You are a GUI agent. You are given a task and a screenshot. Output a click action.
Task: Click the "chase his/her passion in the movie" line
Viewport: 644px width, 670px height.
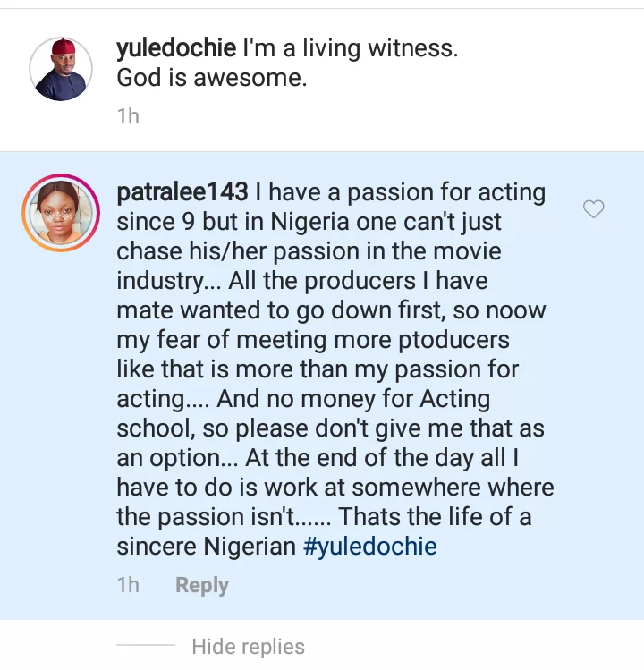tap(309, 251)
